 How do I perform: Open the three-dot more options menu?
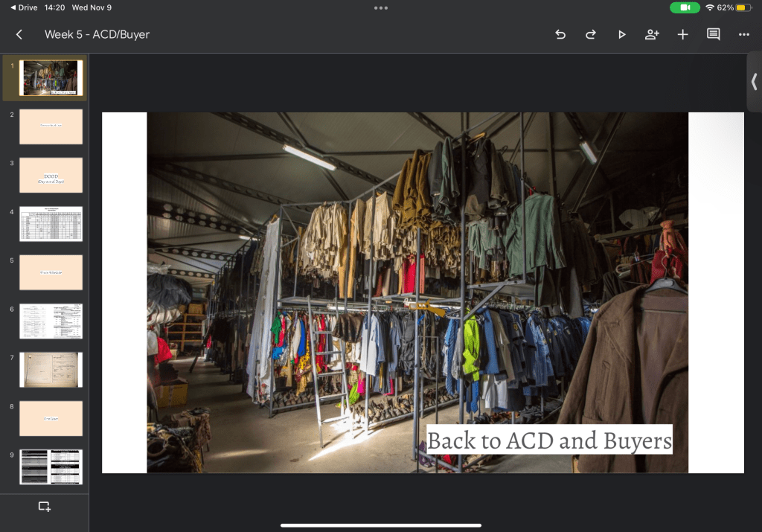pos(743,34)
